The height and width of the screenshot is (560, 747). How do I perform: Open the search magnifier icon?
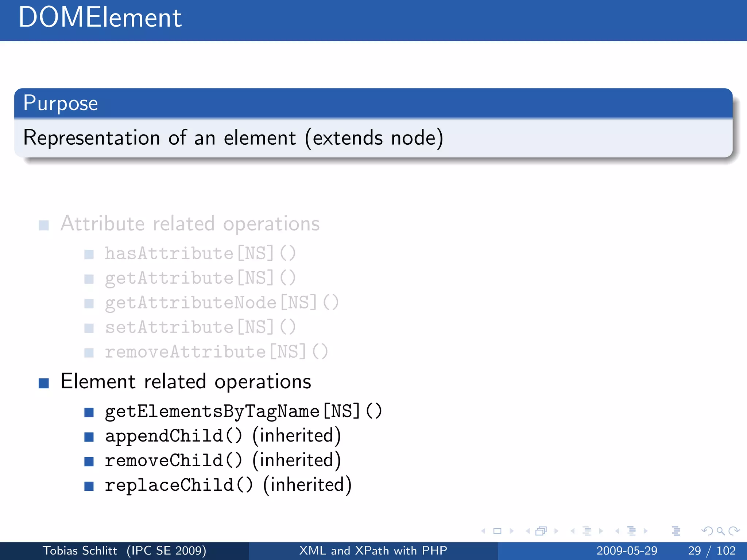pyautogui.click(x=720, y=531)
